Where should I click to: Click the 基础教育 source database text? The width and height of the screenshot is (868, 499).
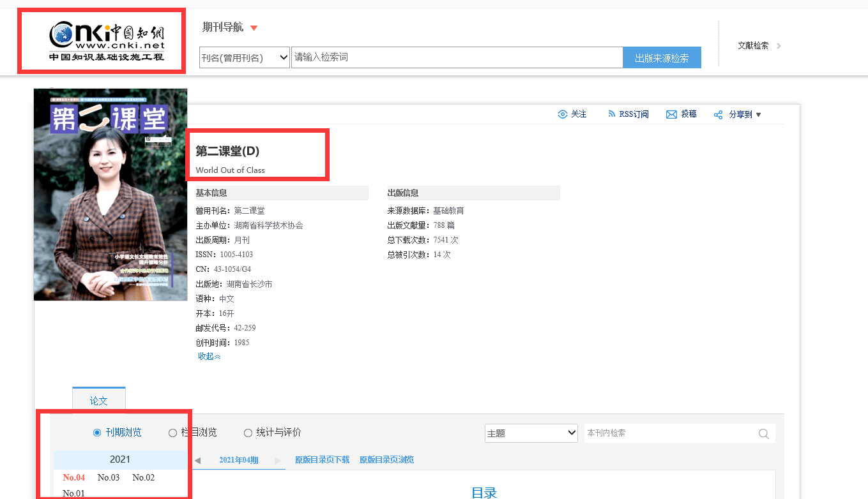[448, 211]
